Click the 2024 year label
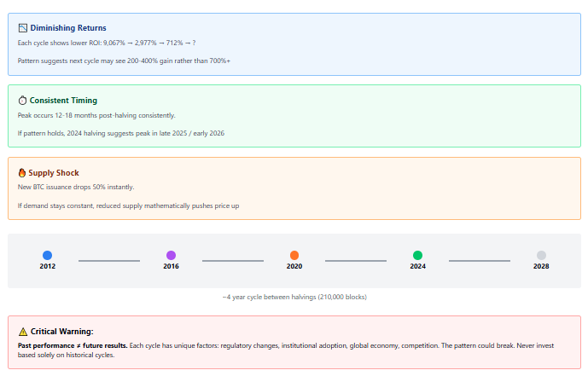This screenshot has width=588, height=376. pyautogui.click(x=417, y=266)
